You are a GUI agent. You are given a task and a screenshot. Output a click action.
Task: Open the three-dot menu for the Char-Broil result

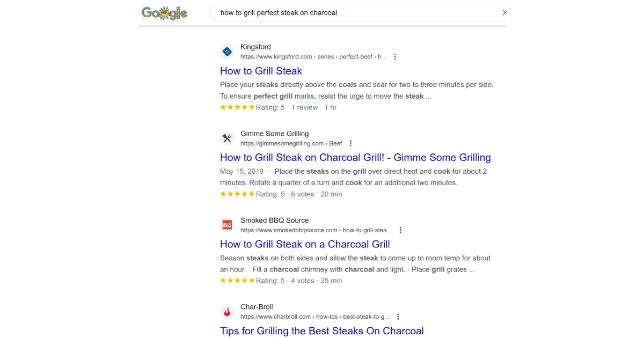(398, 317)
